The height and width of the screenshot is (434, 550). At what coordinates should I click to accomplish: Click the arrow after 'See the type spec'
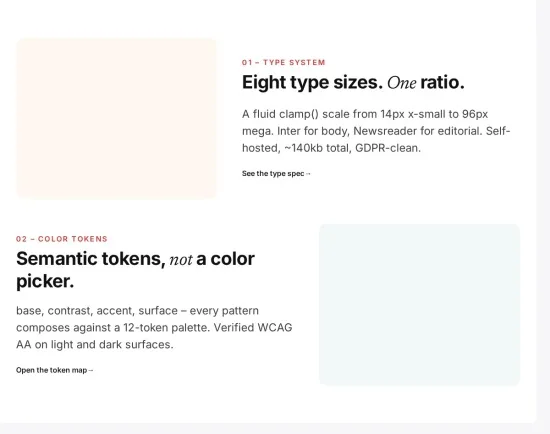pos(308,174)
